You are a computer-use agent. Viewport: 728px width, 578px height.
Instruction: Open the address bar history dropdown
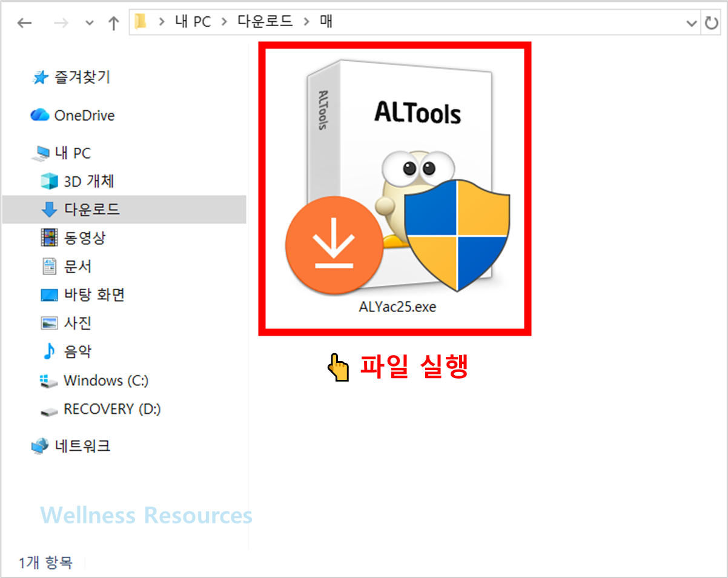[692, 23]
